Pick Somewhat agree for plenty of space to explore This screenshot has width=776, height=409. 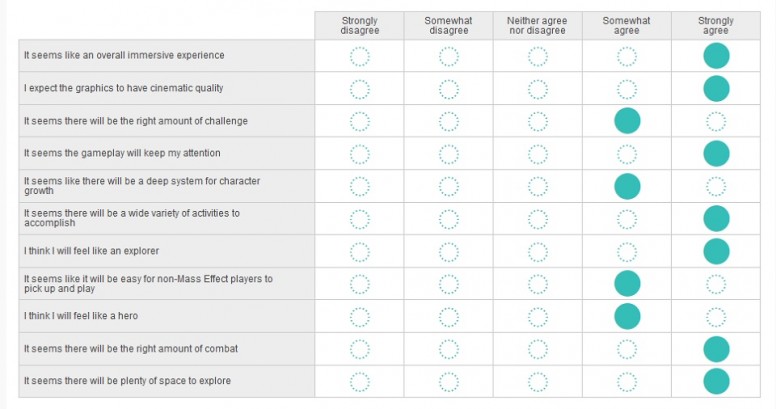pyautogui.click(x=627, y=382)
